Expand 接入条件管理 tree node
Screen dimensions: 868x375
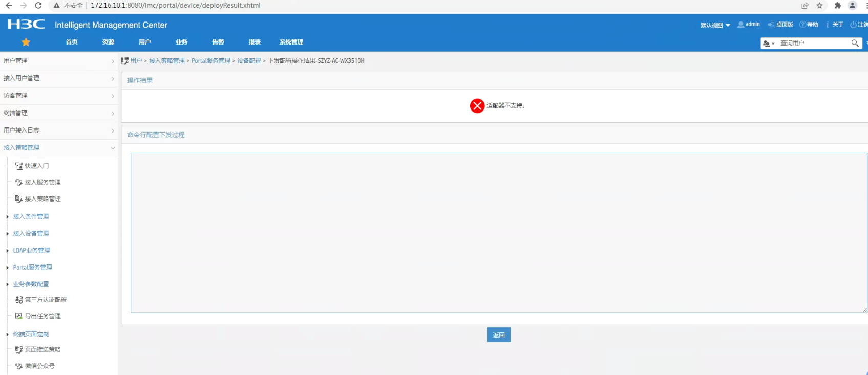7,217
